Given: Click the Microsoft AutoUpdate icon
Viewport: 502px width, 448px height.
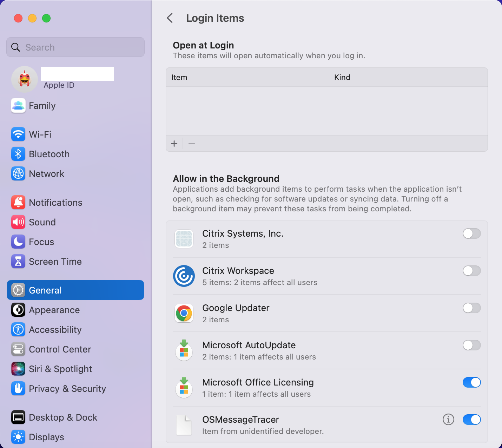Looking at the screenshot, I should point(184,350).
